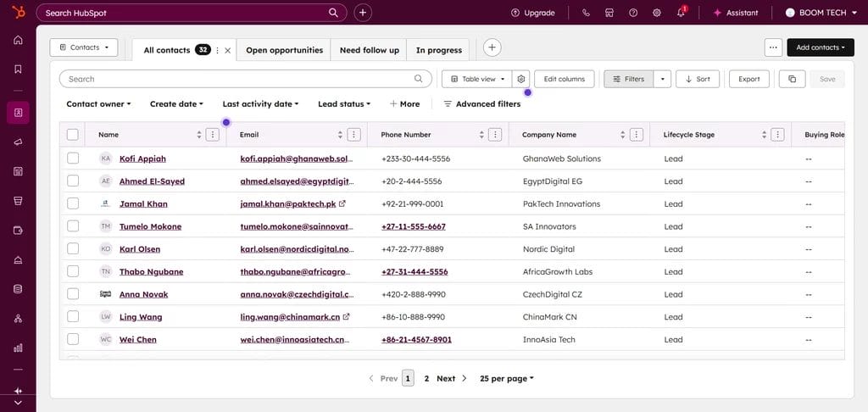Switch to the Open opportunities tab
This screenshot has width=868, height=412.
click(x=285, y=50)
